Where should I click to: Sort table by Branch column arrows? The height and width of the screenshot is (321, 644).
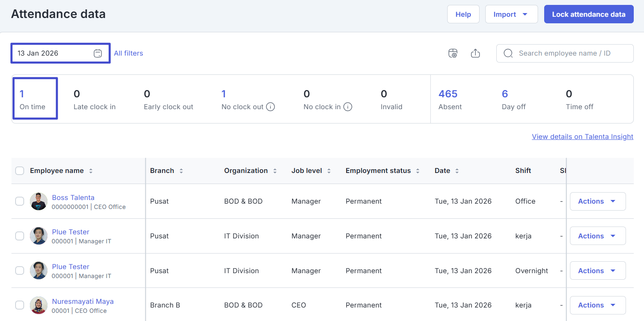coord(181,171)
